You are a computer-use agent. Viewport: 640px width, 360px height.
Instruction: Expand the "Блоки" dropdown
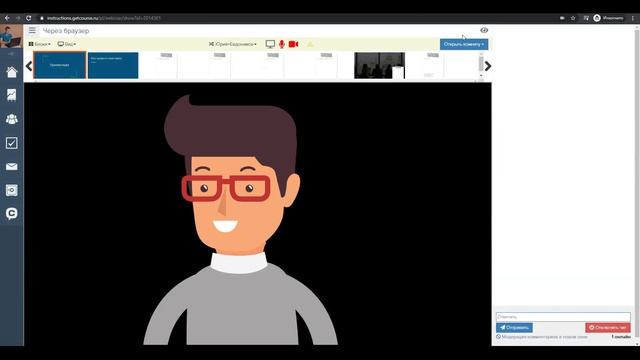(x=40, y=44)
